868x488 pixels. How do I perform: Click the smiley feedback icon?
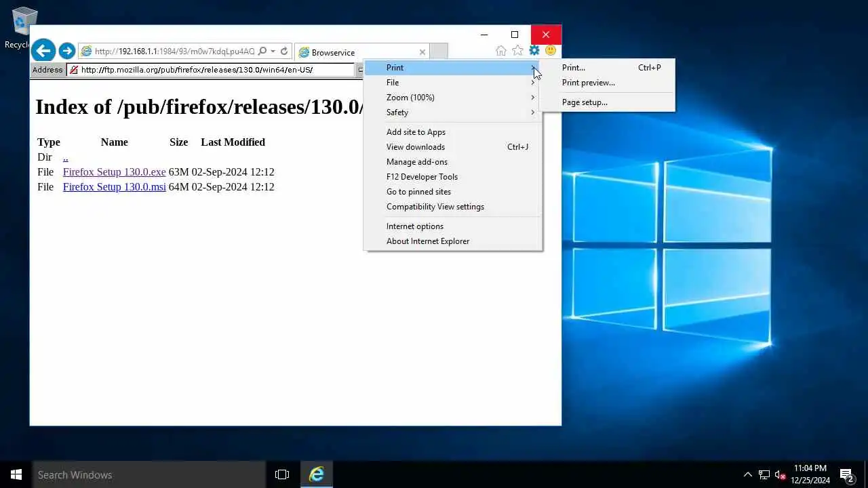(551, 51)
